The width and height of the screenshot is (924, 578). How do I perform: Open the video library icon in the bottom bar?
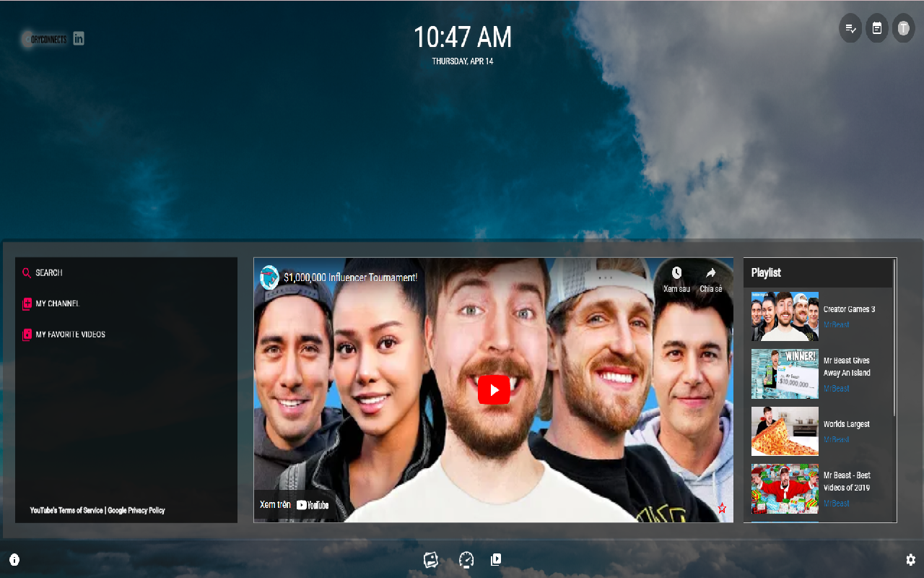[x=496, y=560]
